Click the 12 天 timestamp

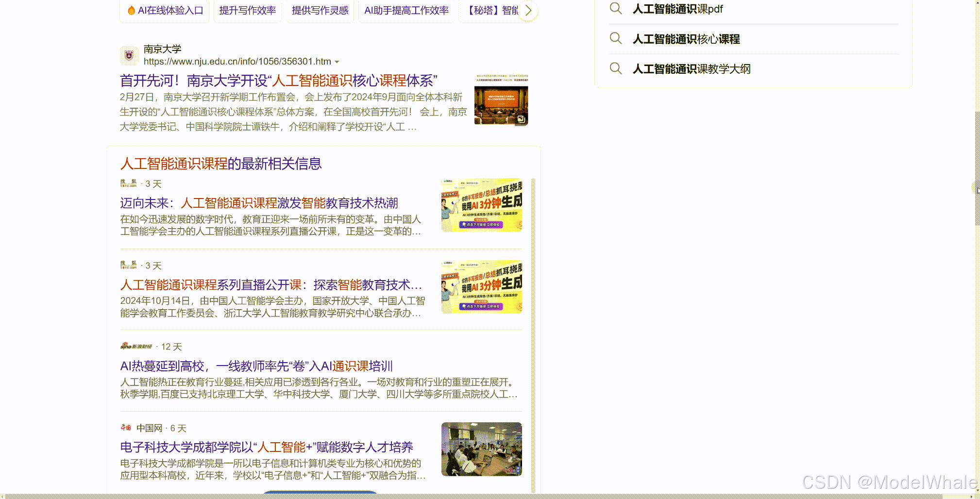point(171,347)
